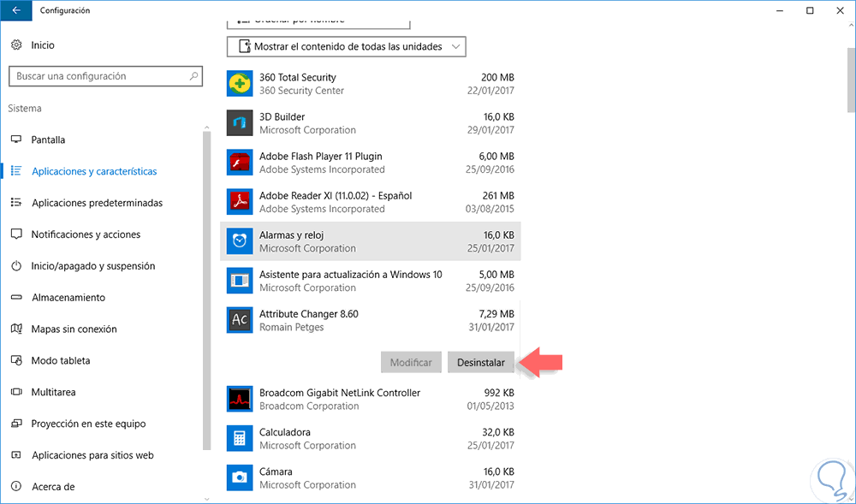The width and height of the screenshot is (856, 504).
Task: Click the 360 Total Security app icon
Action: coord(240,84)
